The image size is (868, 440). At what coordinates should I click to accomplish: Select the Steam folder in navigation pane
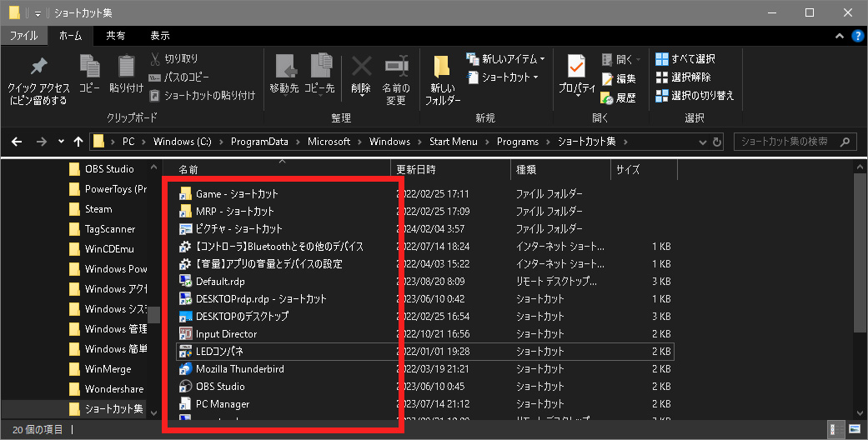click(98, 209)
